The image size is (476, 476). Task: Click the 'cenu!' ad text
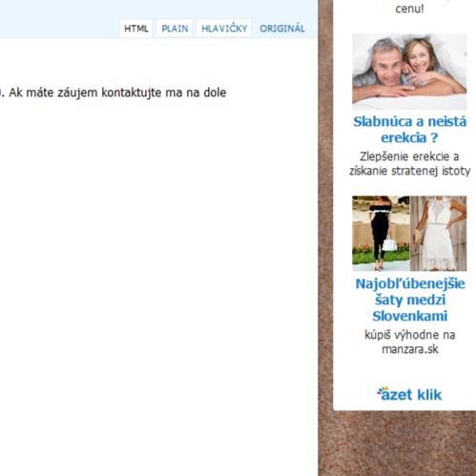click(409, 9)
